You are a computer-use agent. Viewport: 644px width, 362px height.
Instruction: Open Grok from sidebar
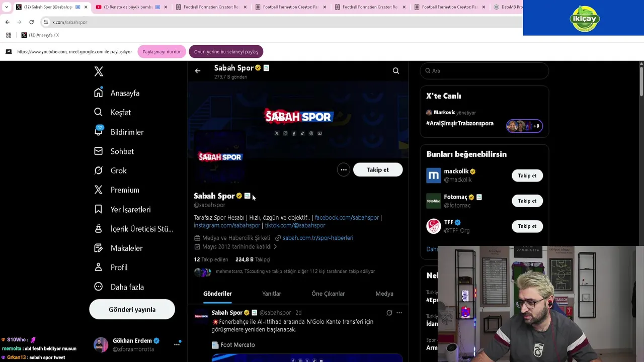coord(110,170)
